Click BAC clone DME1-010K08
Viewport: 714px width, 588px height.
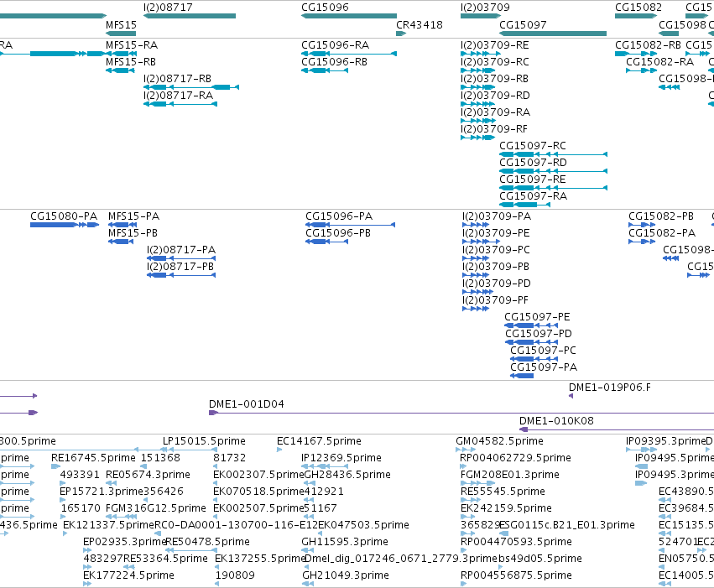click(x=557, y=421)
